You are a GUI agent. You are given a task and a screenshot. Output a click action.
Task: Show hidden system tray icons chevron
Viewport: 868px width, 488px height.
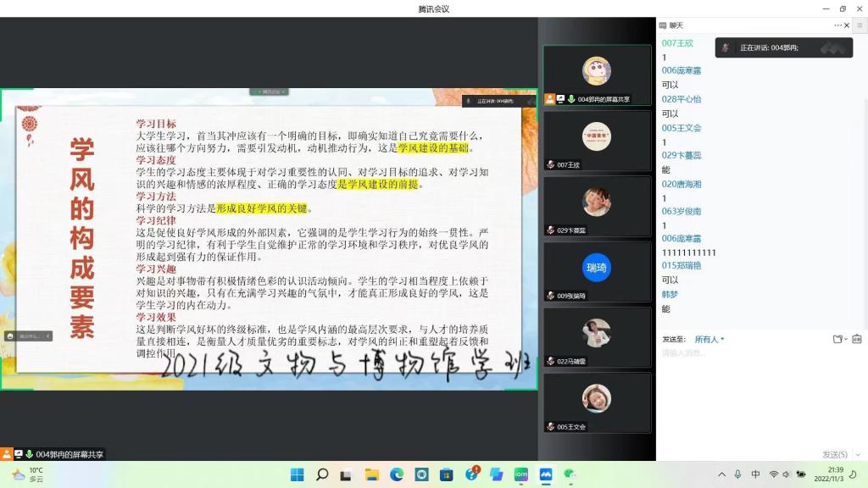click(x=722, y=474)
